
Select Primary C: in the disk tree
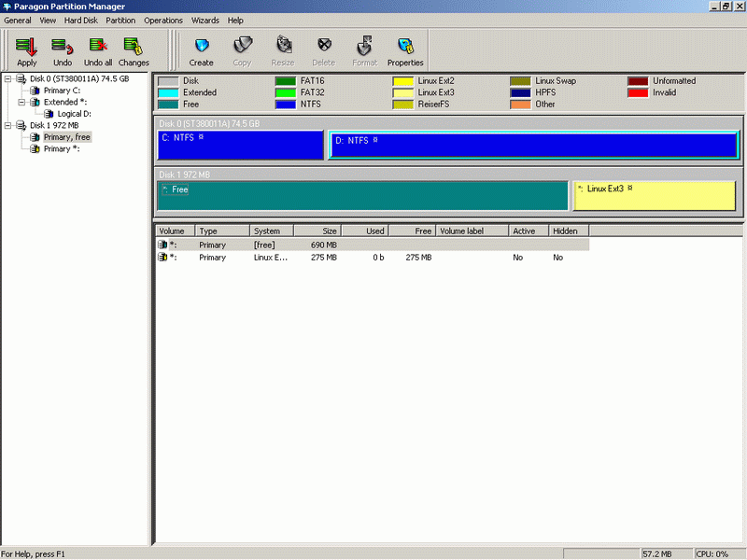[x=62, y=91]
